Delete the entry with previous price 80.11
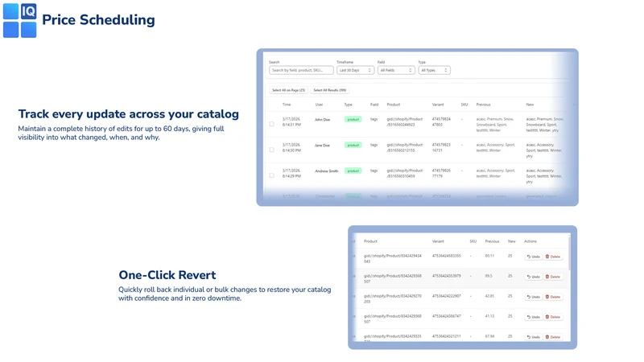Screen dimensions: 644x362 coord(553,257)
